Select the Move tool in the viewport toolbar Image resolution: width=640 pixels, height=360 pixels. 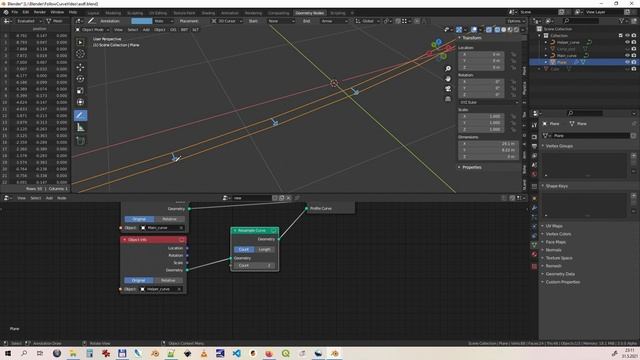tap(80, 67)
